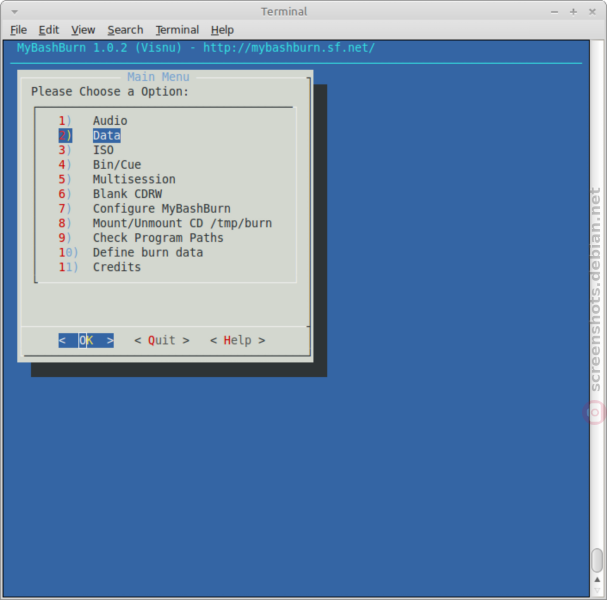This screenshot has width=607, height=600.
Task: Choose Check Program Paths
Action: (141, 238)
